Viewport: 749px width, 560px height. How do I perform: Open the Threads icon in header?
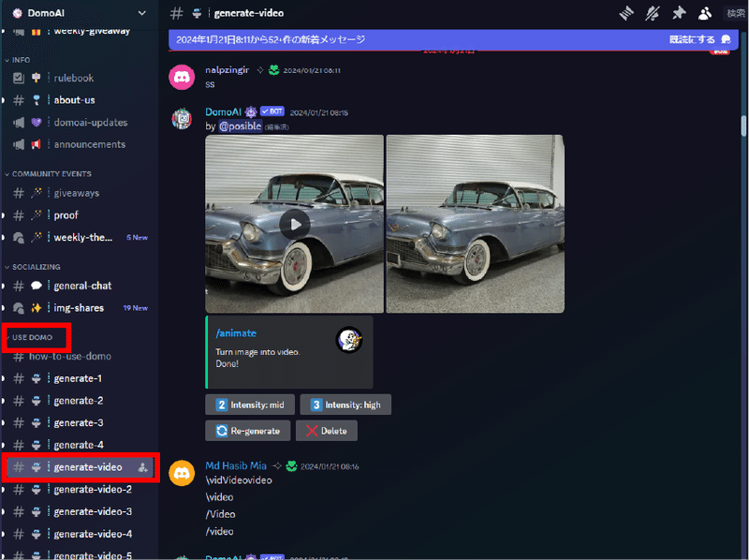pyautogui.click(x=626, y=13)
